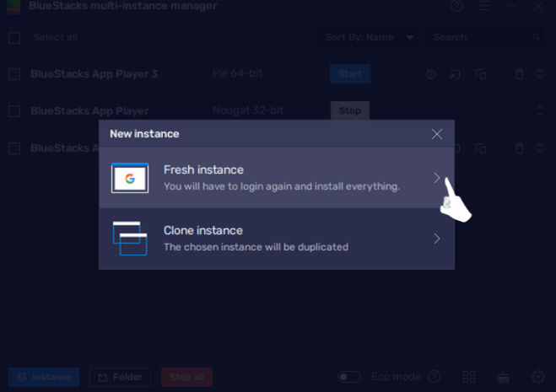Click the Pie 64-bit label

point(237,73)
